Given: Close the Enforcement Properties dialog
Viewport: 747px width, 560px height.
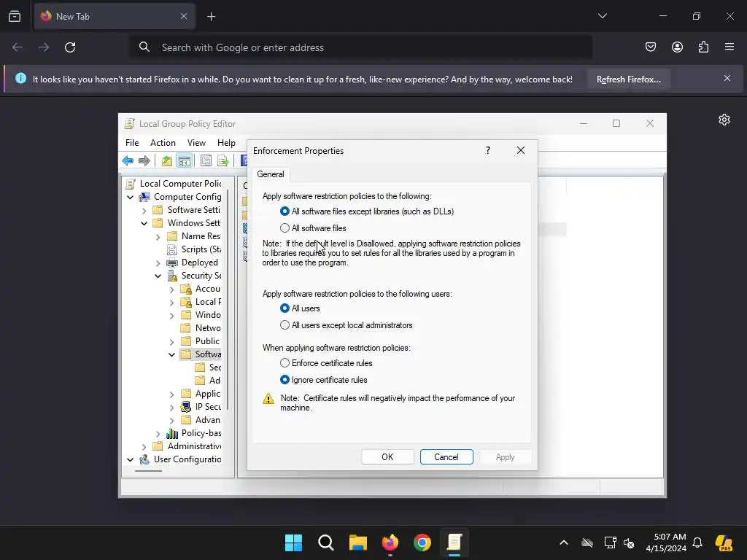Looking at the screenshot, I should pyautogui.click(x=521, y=150).
